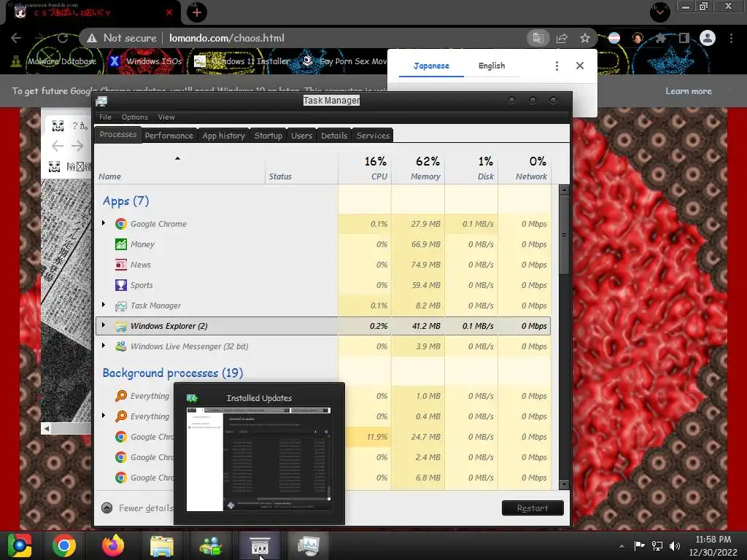The height and width of the screenshot is (560, 747).
Task: Go back in Chrome
Action: click(16, 38)
